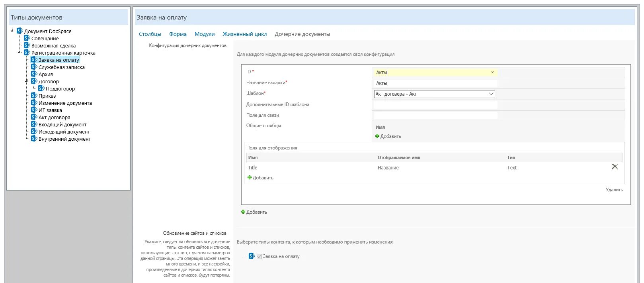Click Добавить below the configuration box

click(x=254, y=212)
